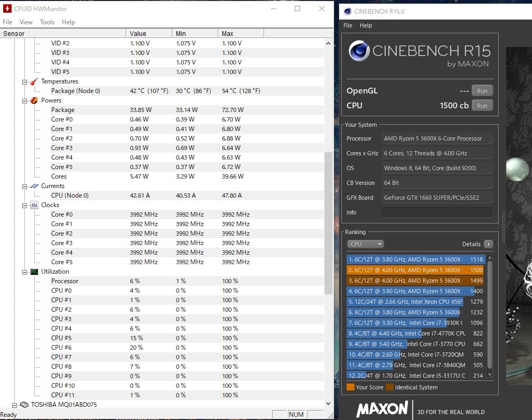Click the HWMonitor lightning app icon
The width and height of the screenshot is (532, 420).
pos(7,8)
